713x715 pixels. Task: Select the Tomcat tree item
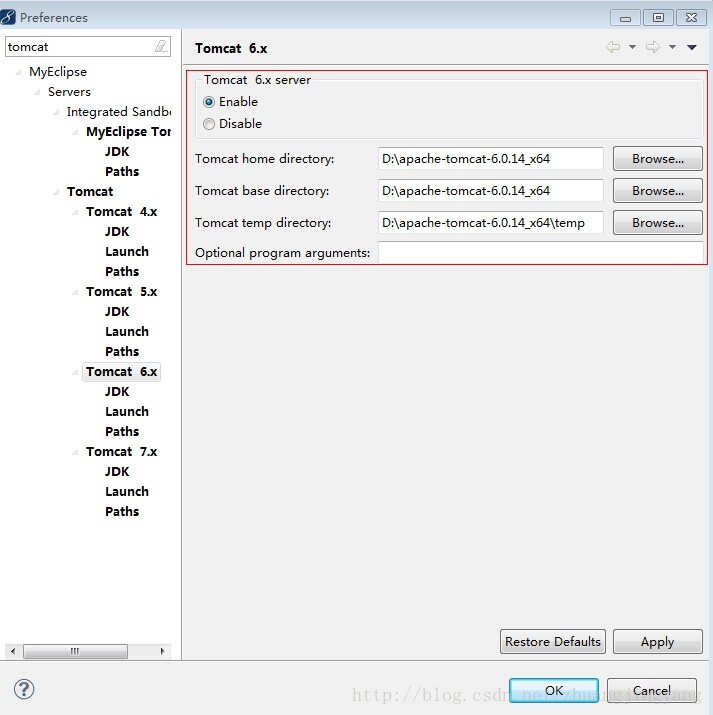(90, 192)
